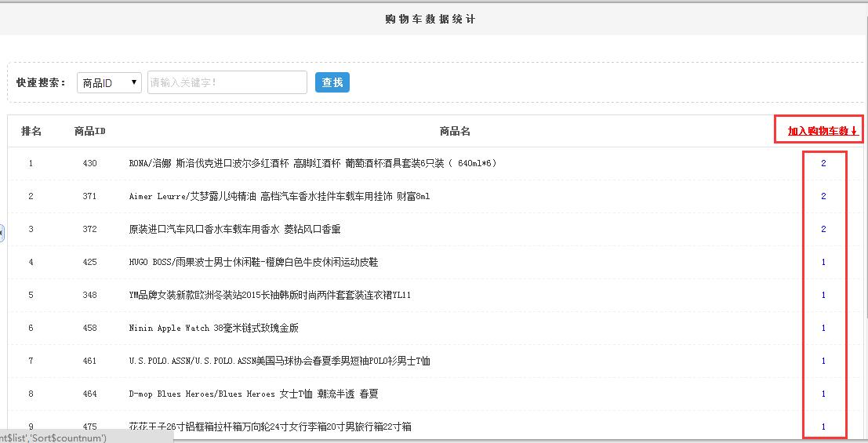Select the RONA/洛娜 wine glass product name
Image resolution: width=868 pixels, height=443 pixels.
click(x=313, y=163)
